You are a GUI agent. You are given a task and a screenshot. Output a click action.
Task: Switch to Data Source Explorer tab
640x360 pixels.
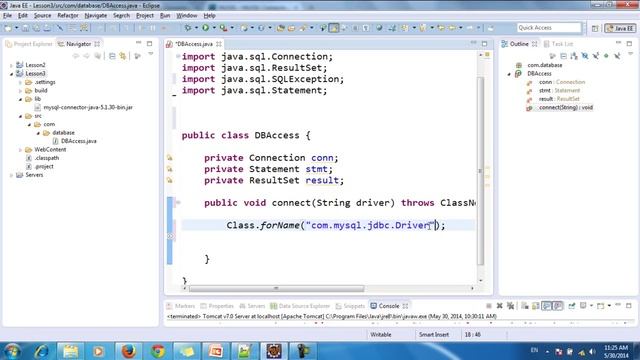coord(300,306)
